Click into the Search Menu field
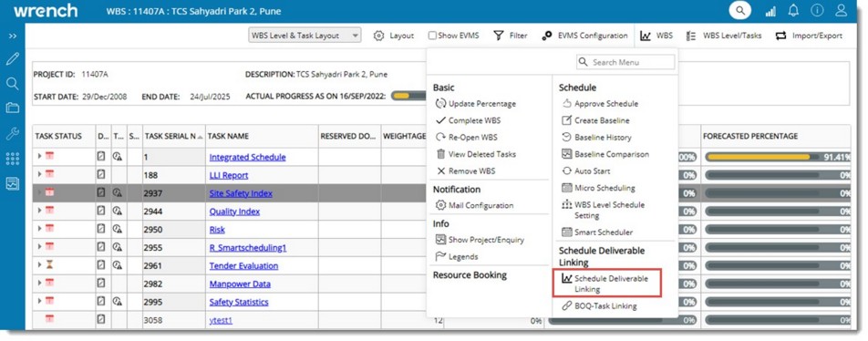868x341 pixels. pos(625,62)
